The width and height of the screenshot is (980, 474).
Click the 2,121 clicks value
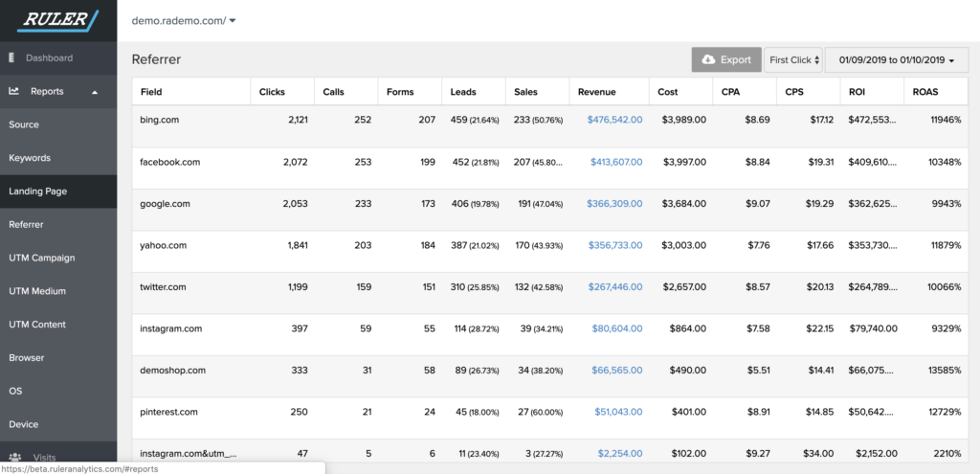pyautogui.click(x=299, y=120)
